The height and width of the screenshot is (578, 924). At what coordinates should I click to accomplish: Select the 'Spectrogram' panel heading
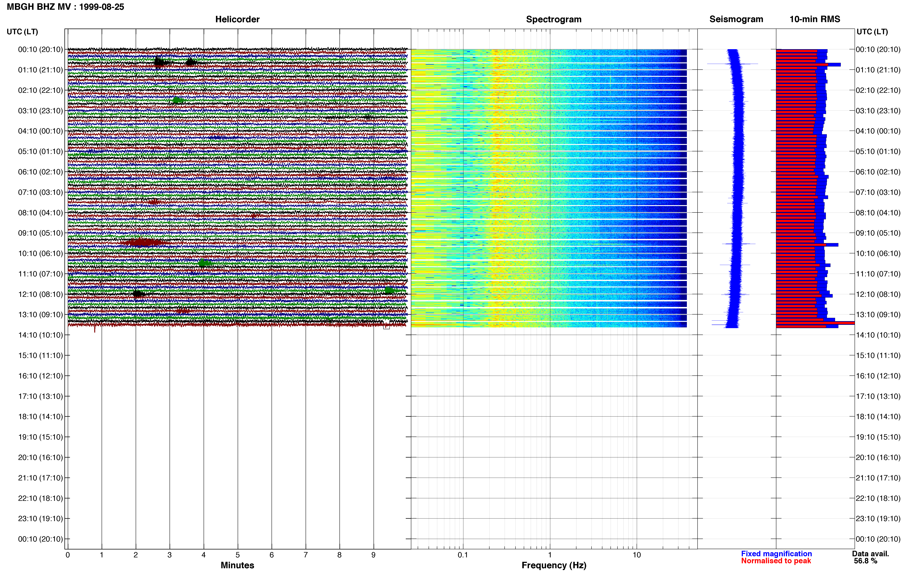[x=554, y=19]
